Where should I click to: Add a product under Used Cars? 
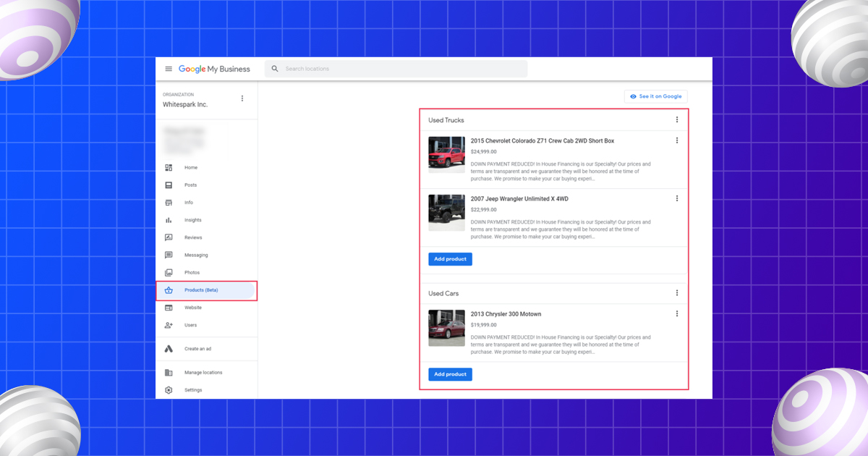(x=450, y=374)
